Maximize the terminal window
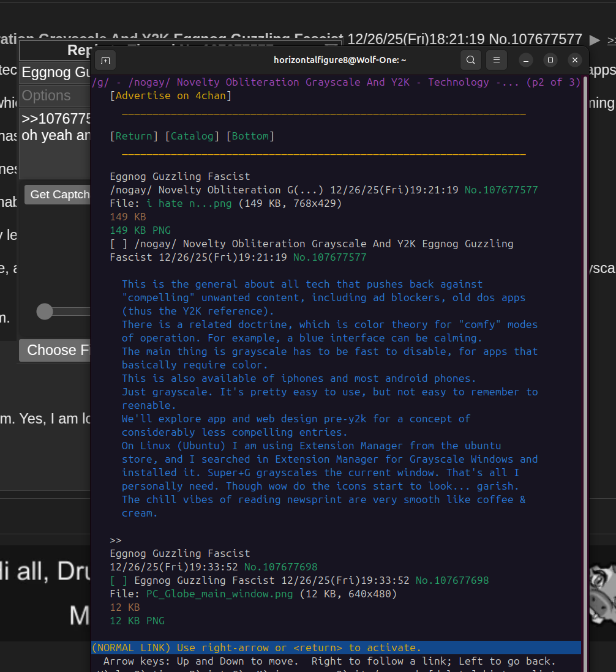The height and width of the screenshot is (672, 616). pos(550,60)
